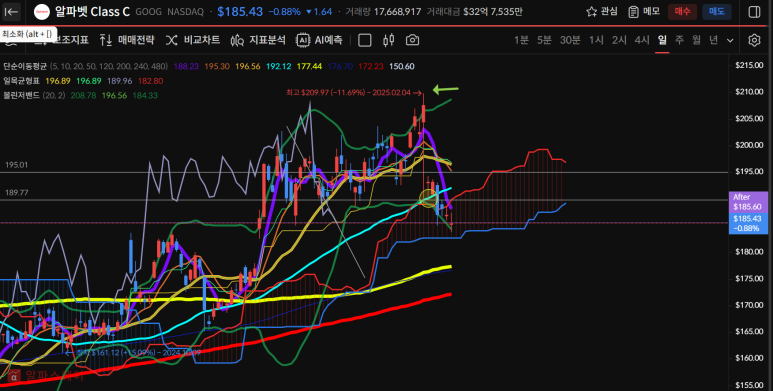The image size is (773, 391).
Task: Click the $160.00 price axis label
Action: 749,358
